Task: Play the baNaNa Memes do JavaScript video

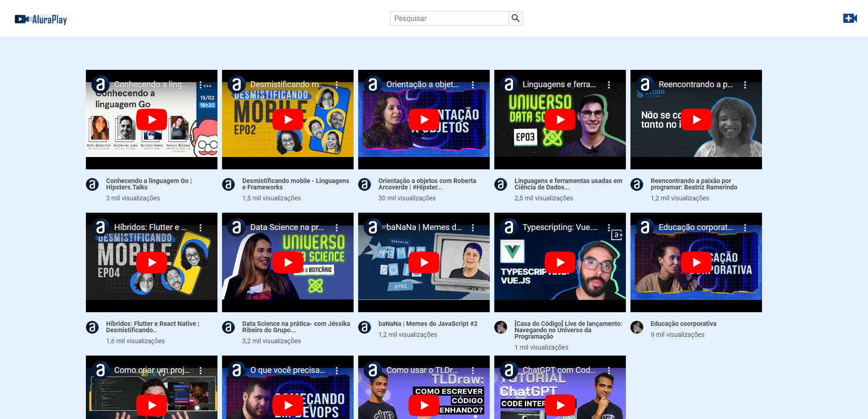Action: point(424,262)
